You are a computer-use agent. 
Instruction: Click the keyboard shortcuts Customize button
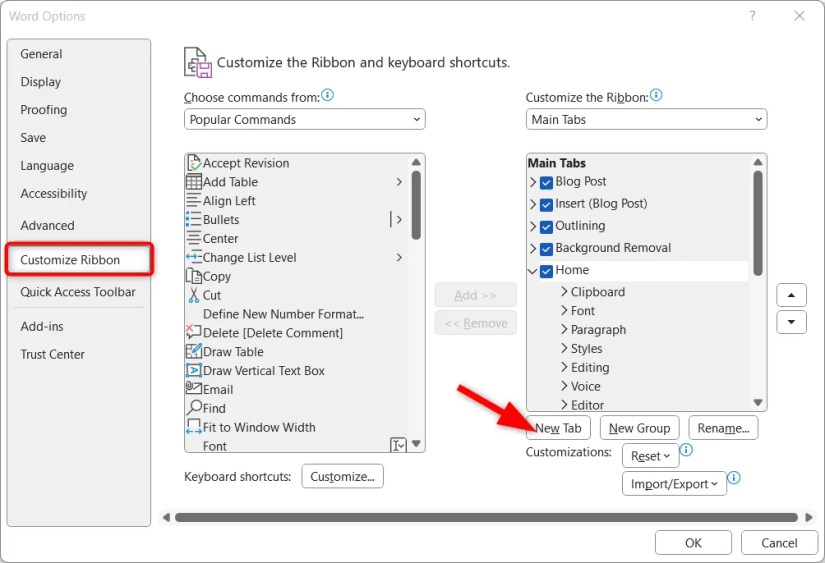click(x=343, y=476)
